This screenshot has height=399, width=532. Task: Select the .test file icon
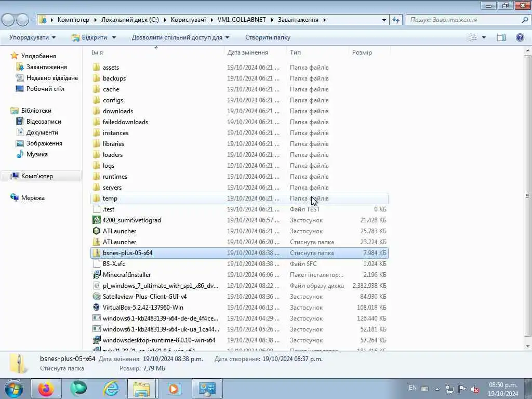point(96,209)
